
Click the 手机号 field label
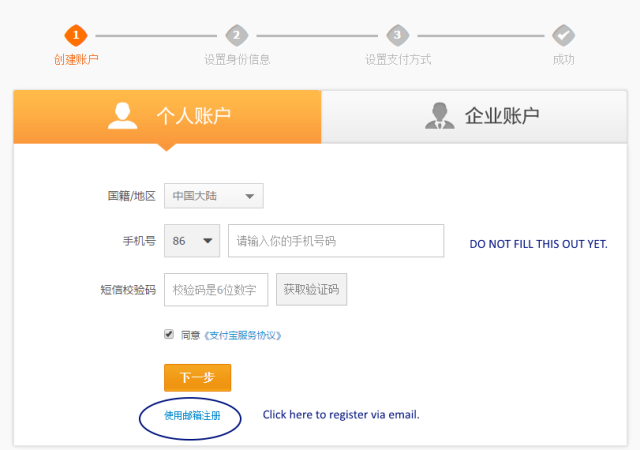pyautogui.click(x=139, y=241)
